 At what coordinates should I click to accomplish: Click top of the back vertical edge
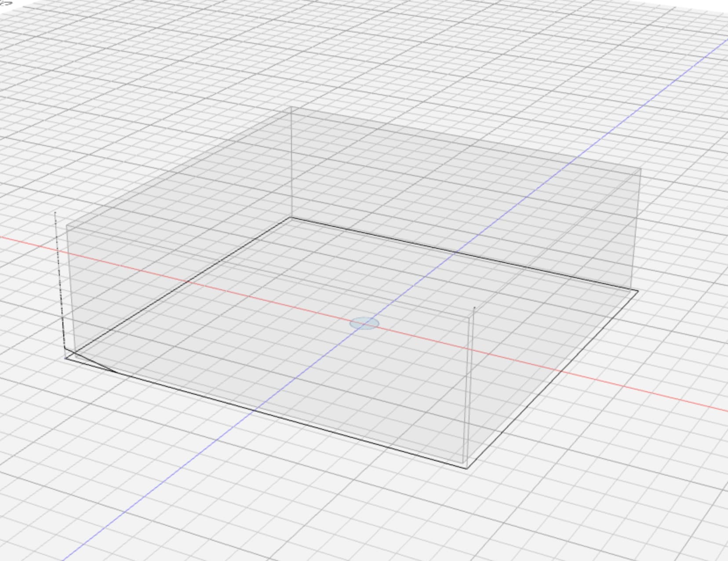[291, 107]
